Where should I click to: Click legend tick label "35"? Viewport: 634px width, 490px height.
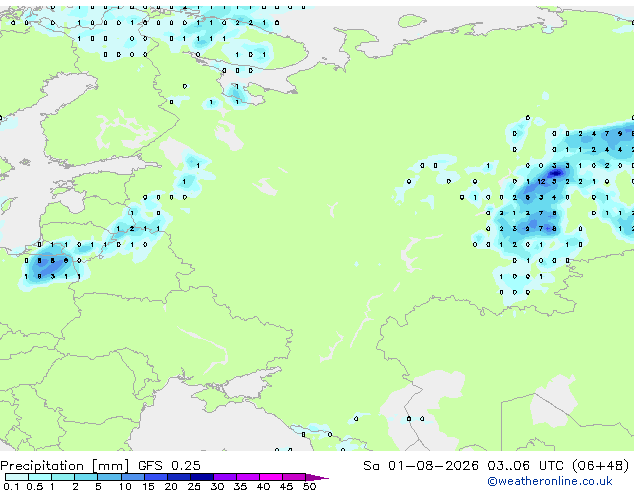[x=240, y=486]
